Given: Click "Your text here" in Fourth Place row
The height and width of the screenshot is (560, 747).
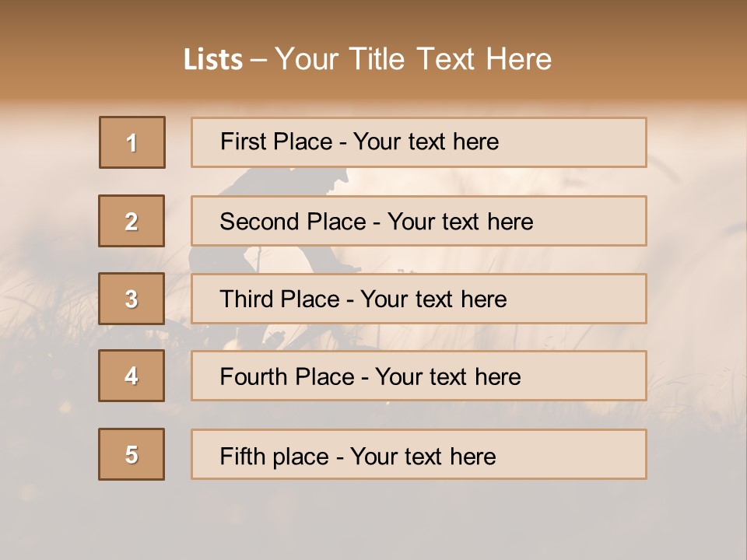Looking at the screenshot, I should pos(447,377).
